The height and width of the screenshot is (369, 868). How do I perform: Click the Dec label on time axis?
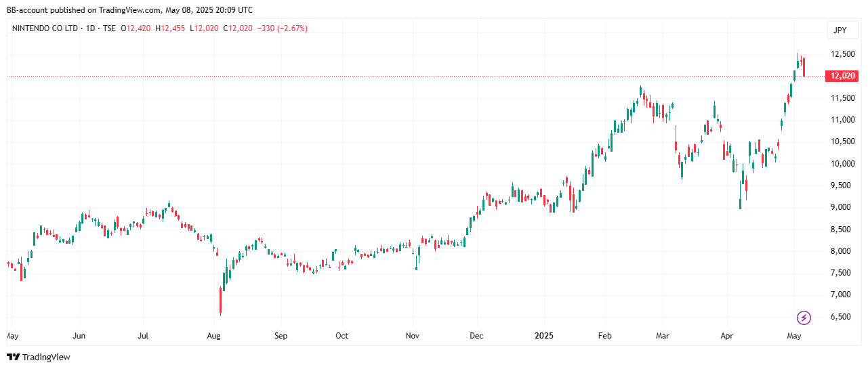pyautogui.click(x=476, y=336)
